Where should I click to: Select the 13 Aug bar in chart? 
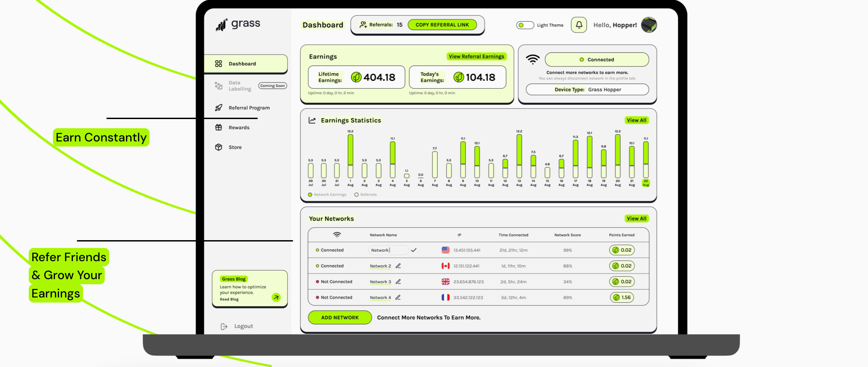coord(519,156)
